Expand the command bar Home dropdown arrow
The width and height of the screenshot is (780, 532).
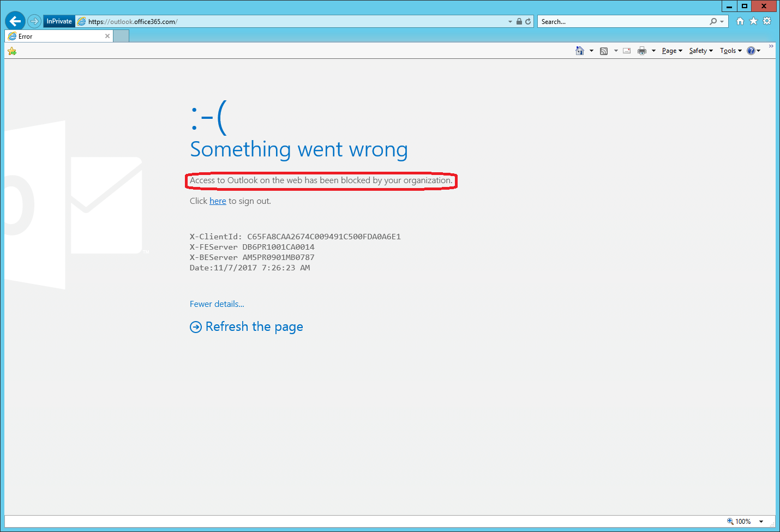tap(591, 51)
